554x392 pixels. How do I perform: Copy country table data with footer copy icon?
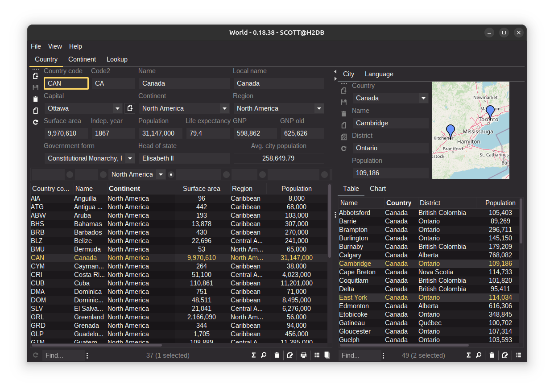[327, 355]
